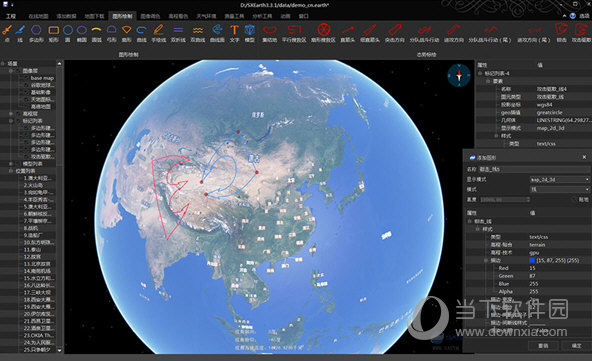
Task: Toggle the marker list group checkbox
Action: 18,121
